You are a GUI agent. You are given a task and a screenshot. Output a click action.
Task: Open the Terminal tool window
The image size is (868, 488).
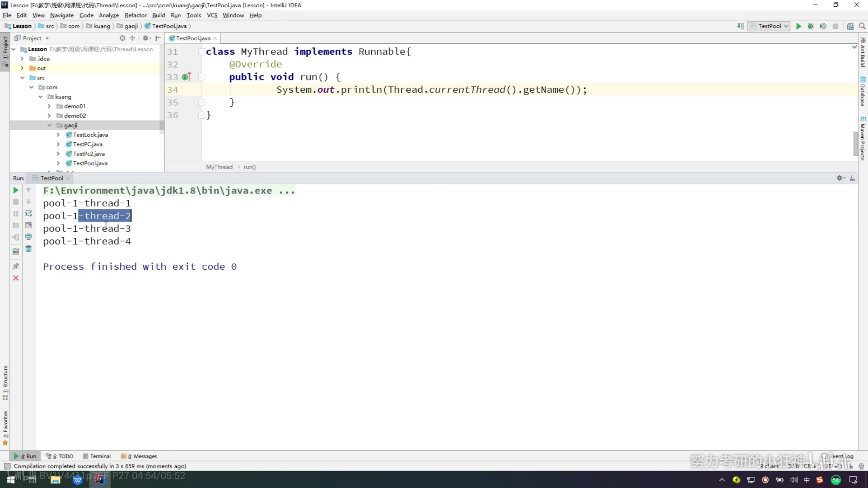point(97,456)
